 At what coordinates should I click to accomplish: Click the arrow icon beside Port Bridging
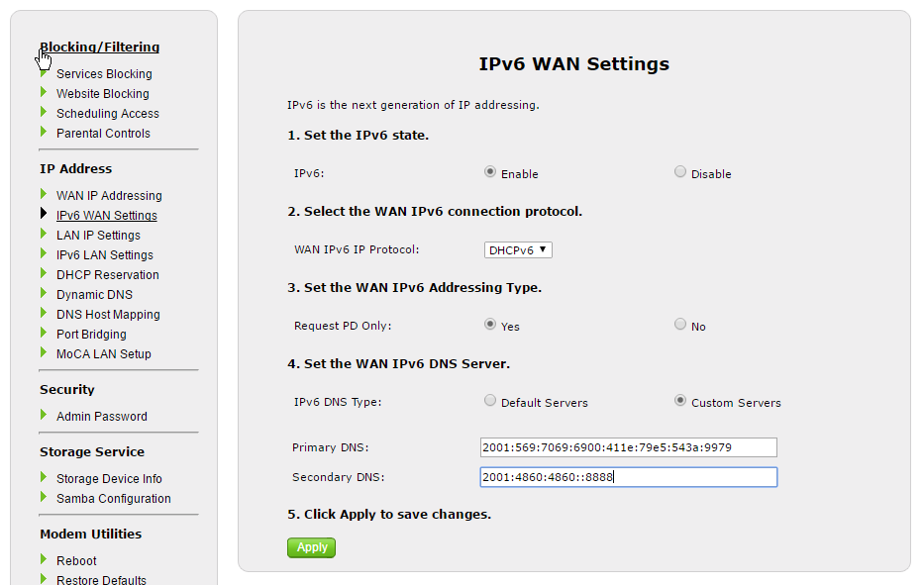tap(44, 333)
